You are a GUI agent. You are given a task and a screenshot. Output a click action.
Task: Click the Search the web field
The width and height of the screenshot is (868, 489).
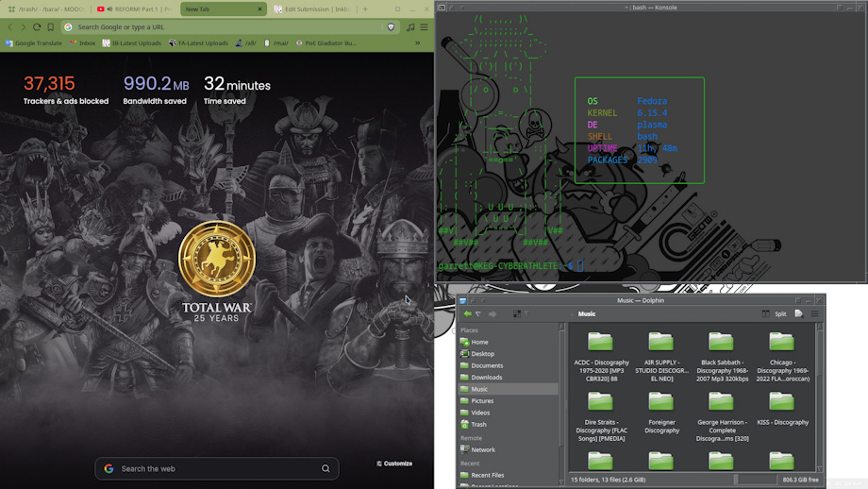coord(217,468)
